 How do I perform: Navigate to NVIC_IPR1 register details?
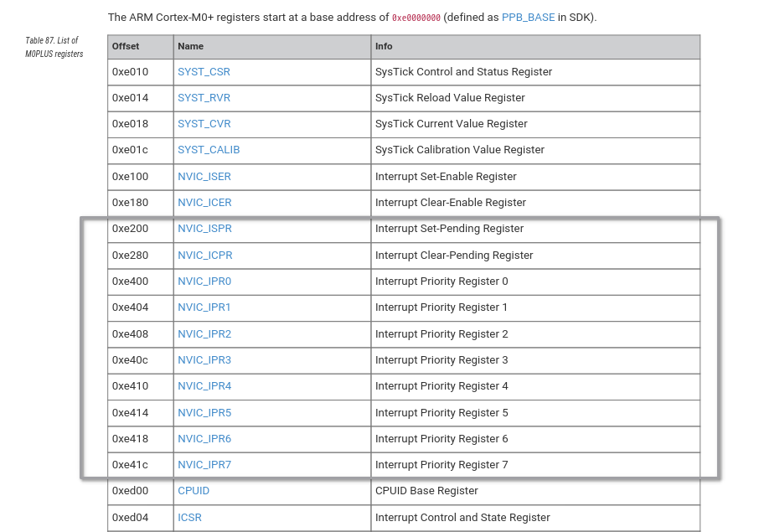pyautogui.click(x=204, y=307)
